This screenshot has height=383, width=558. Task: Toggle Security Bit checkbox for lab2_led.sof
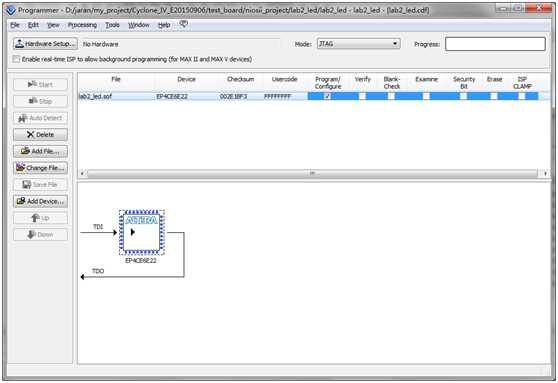pos(463,96)
